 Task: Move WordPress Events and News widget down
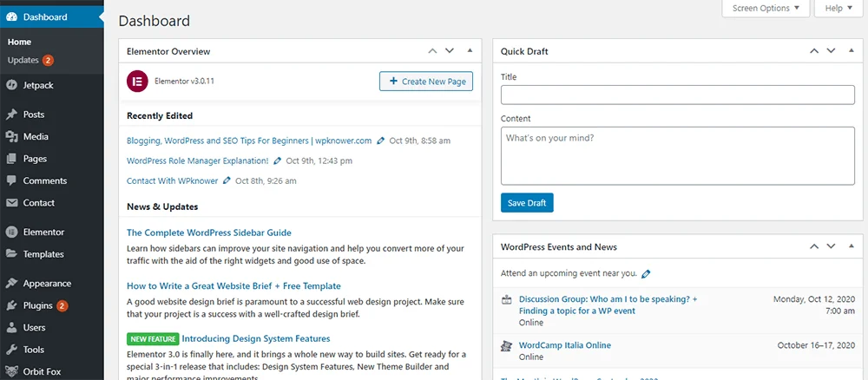[x=831, y=246]
